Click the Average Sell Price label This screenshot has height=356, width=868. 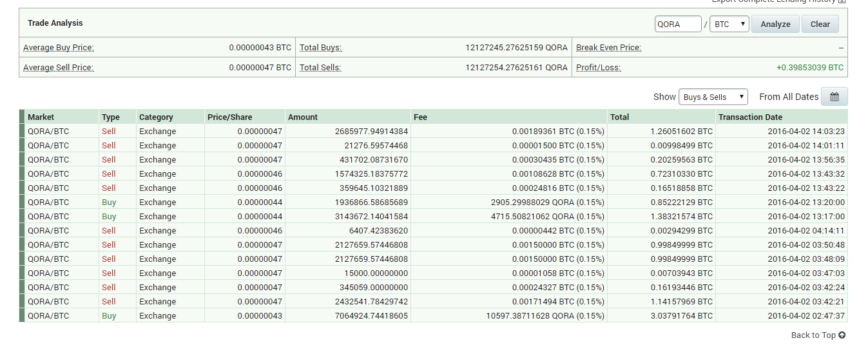point(59,68)
